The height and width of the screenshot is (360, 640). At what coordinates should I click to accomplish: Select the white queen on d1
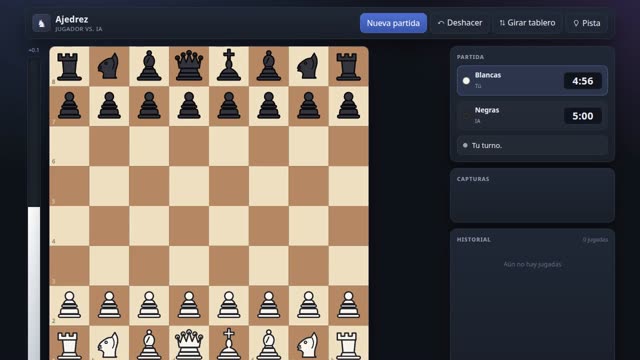pos(189,345)
